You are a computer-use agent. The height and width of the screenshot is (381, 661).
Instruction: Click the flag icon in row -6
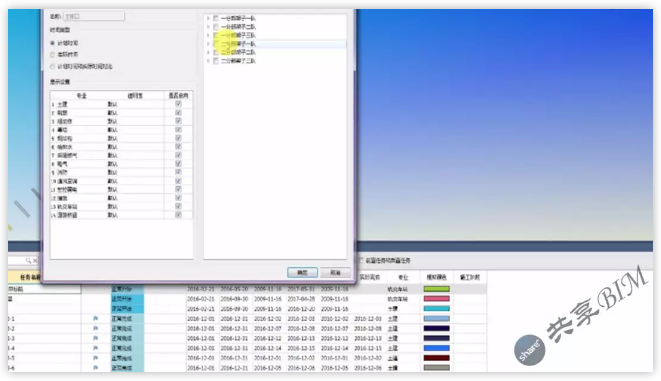(95, 368)
